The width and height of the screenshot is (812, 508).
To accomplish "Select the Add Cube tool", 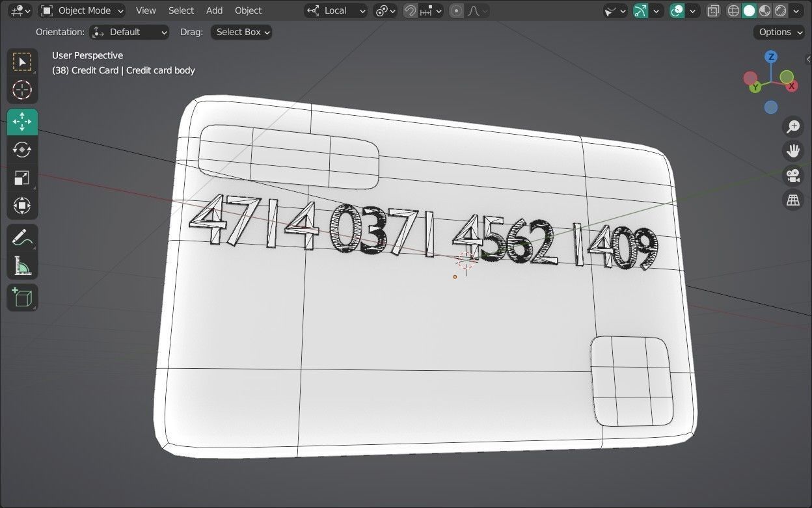I will (x=22, y=297).
